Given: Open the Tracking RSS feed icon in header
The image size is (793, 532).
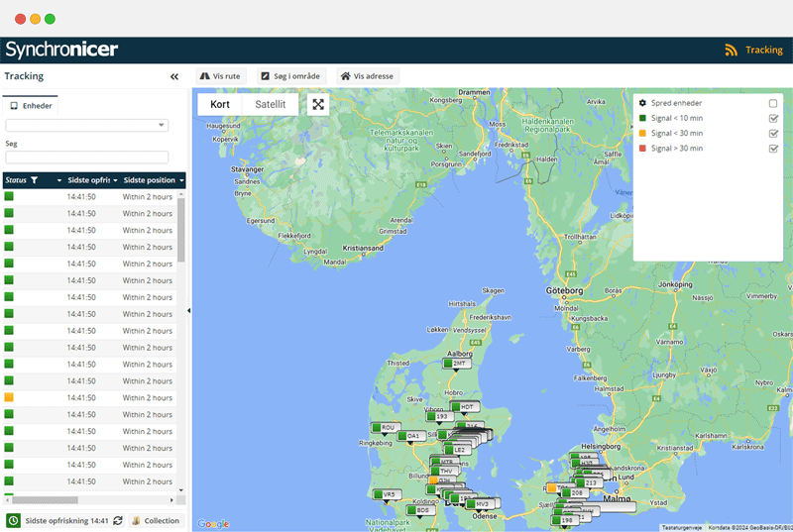Looking at the screenshot, I should (731, 50).
